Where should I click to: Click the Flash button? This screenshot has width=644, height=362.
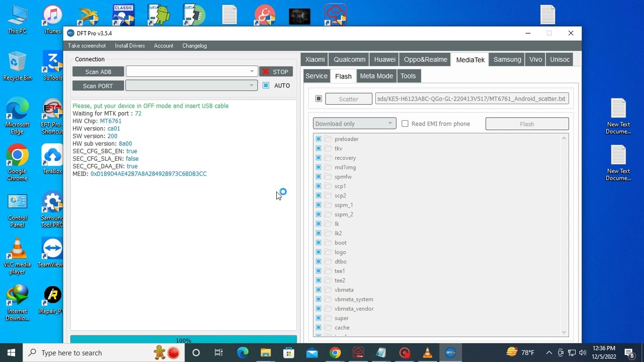click(x=527, y=124)
